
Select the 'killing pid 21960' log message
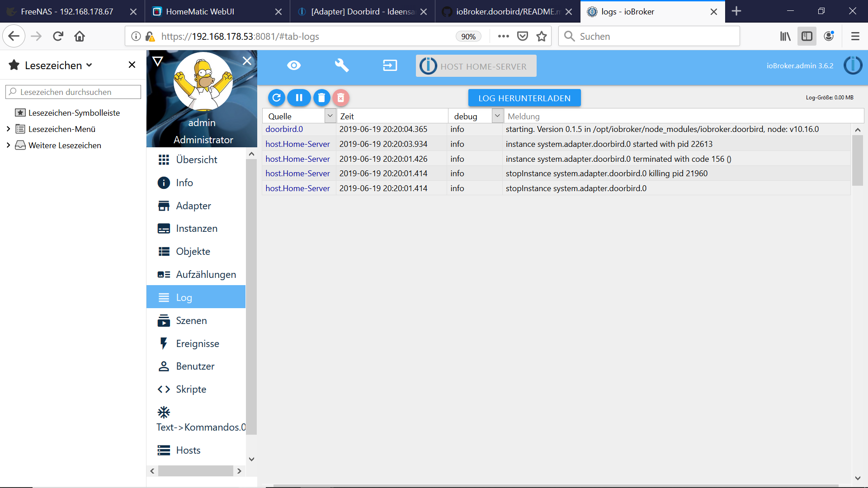(607, 174)
